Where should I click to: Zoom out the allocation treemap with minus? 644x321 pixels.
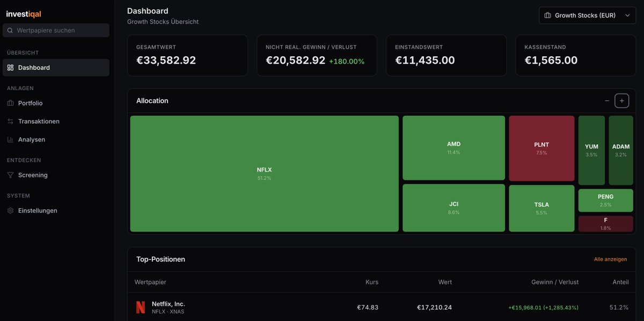[x=607, y=101]
